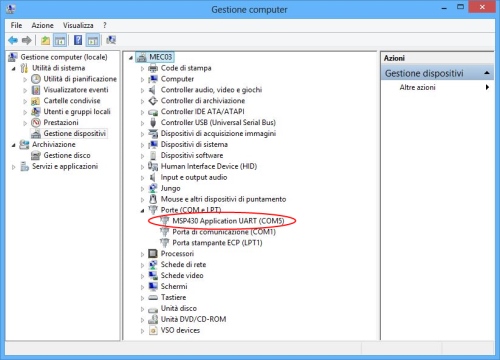Click the scan hardware changes icon

[x=111, y=41]
